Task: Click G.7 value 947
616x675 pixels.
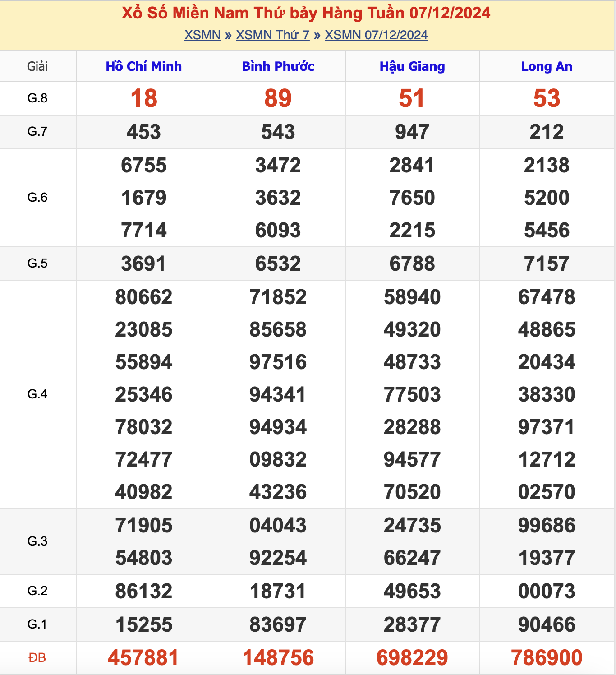Action: point(412,132)
